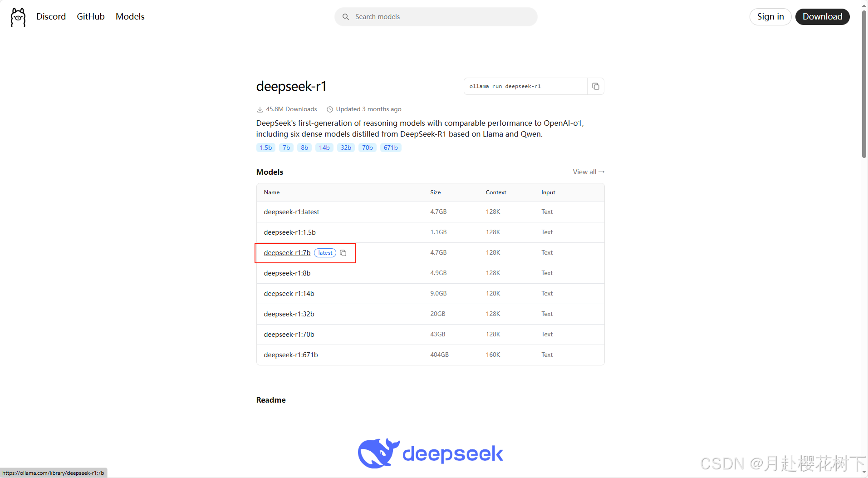Select the 671b size tag
The height and width of the screenshot is (478, 868).
pyautogui.click(x=391, y=148)
